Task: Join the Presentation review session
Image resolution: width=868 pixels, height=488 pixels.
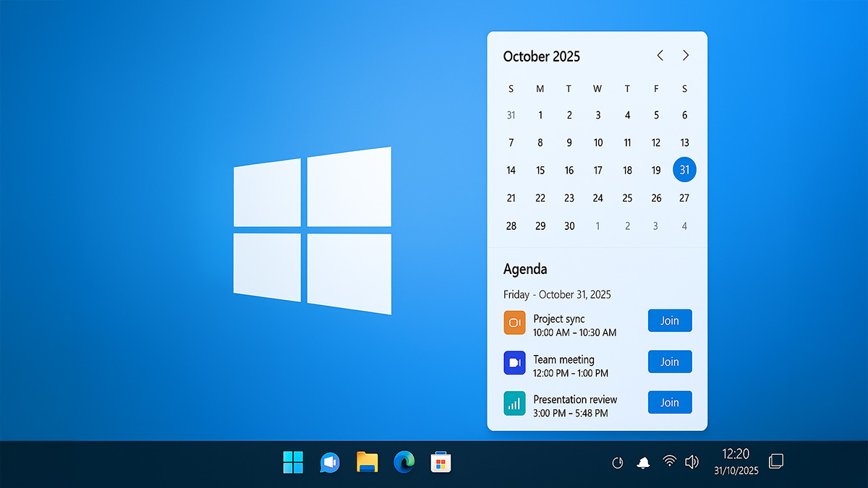Action: click(669, 402)
